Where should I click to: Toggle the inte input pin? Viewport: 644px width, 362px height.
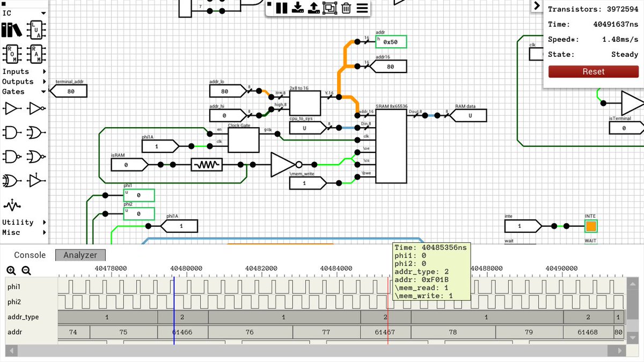(x=522, y=226)
